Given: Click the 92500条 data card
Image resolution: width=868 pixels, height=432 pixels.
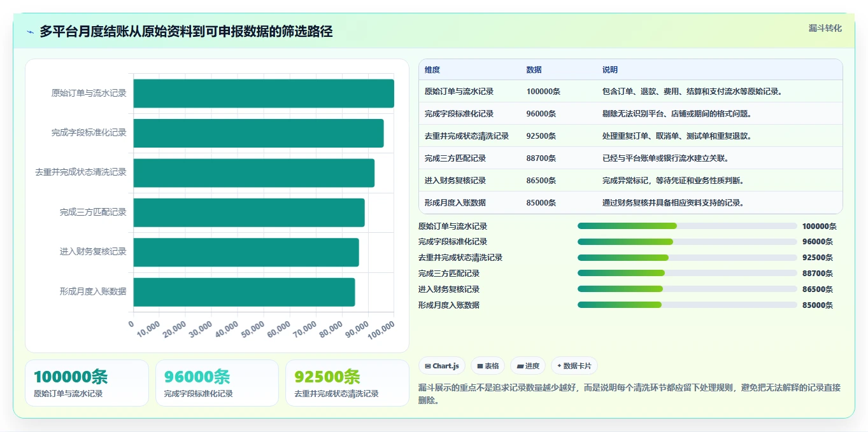Looking at the screenshot, I should click(x=348, y=383).
